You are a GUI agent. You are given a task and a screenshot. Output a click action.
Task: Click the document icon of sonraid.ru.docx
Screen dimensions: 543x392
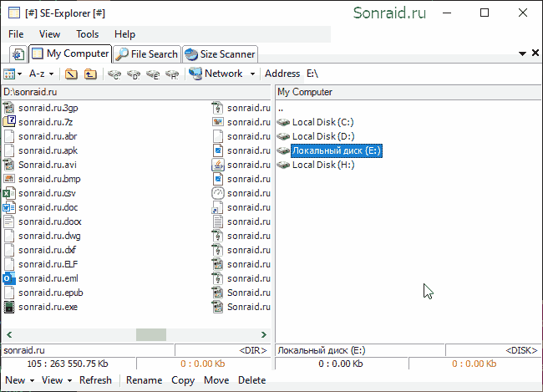[9, 221]
